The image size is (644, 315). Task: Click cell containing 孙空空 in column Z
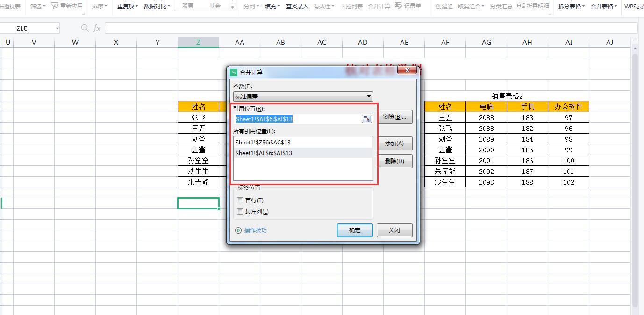click(198, 160)
